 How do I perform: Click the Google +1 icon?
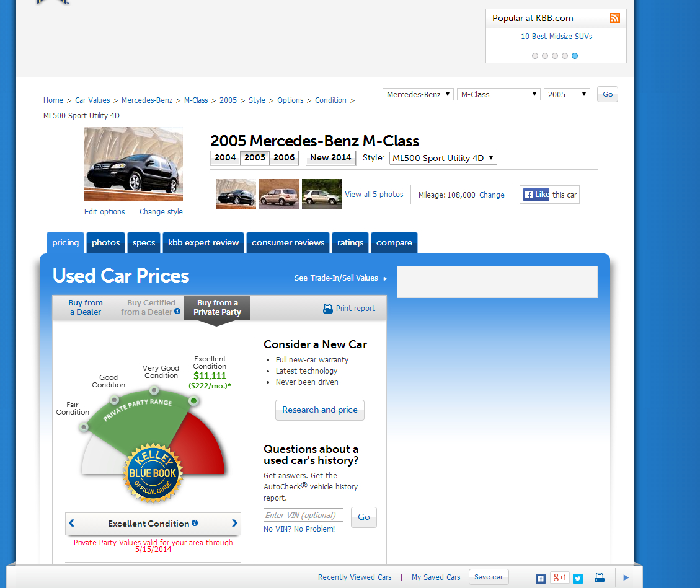point(559,577)
